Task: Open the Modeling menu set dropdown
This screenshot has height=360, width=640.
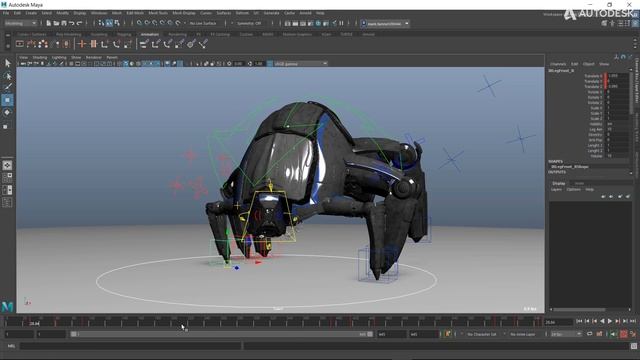Action: 20,23
